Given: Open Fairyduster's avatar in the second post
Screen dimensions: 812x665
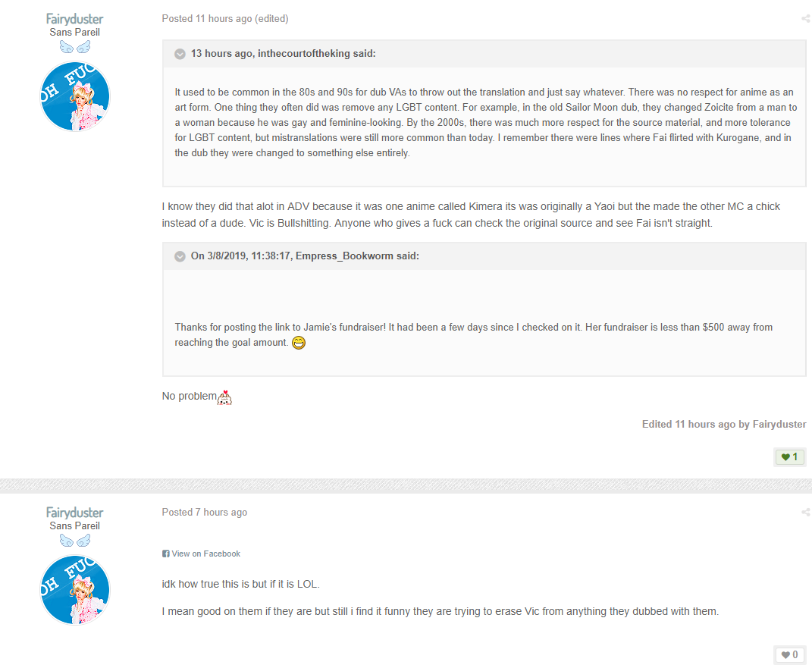Looking at the screenshot, I should click(75, 590).
